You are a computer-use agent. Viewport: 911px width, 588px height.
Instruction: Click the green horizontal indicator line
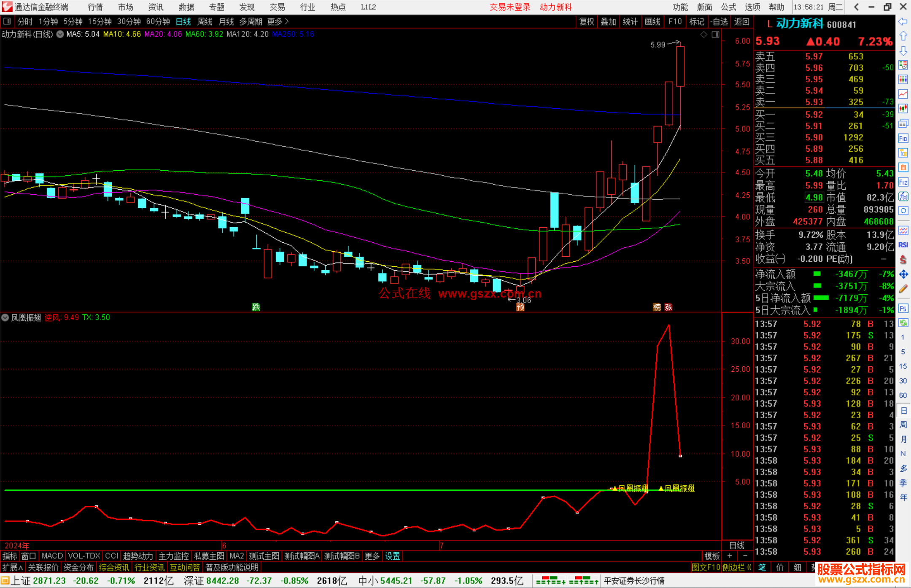click(x=295, y=490)
